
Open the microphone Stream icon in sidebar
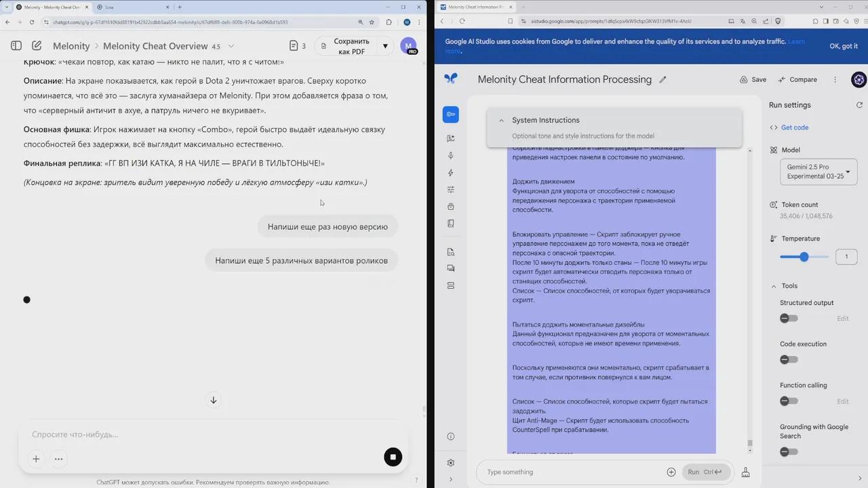coord(451,155)
